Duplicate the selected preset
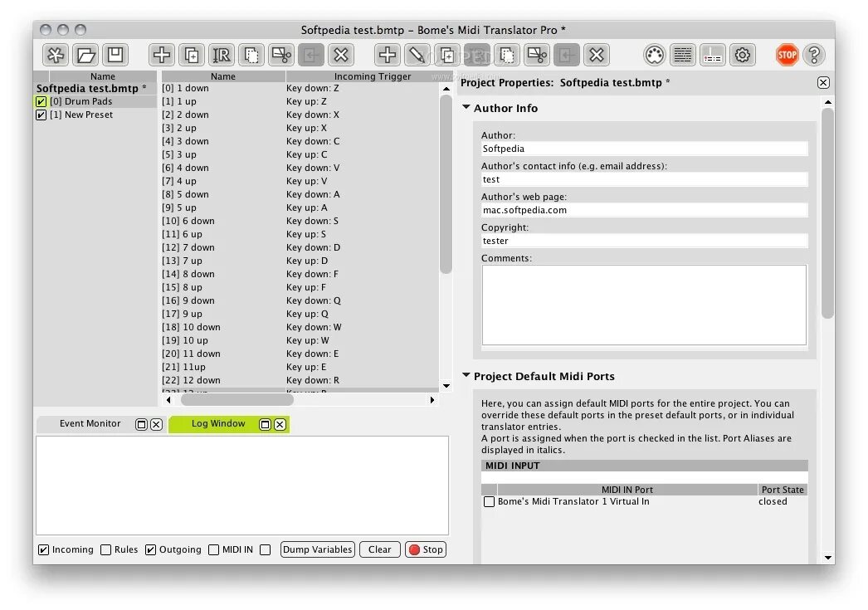The image size is (868, 610). (192, 55)
